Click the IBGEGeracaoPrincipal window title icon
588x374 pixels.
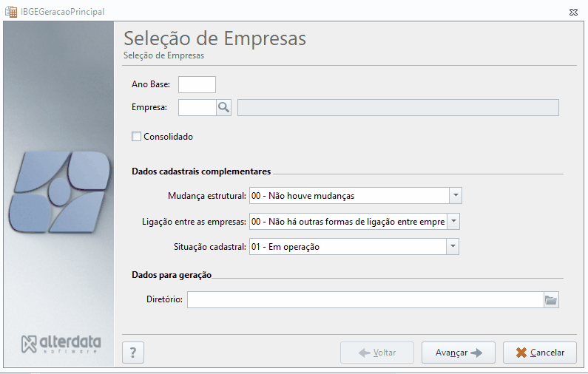tap(11, 12)
